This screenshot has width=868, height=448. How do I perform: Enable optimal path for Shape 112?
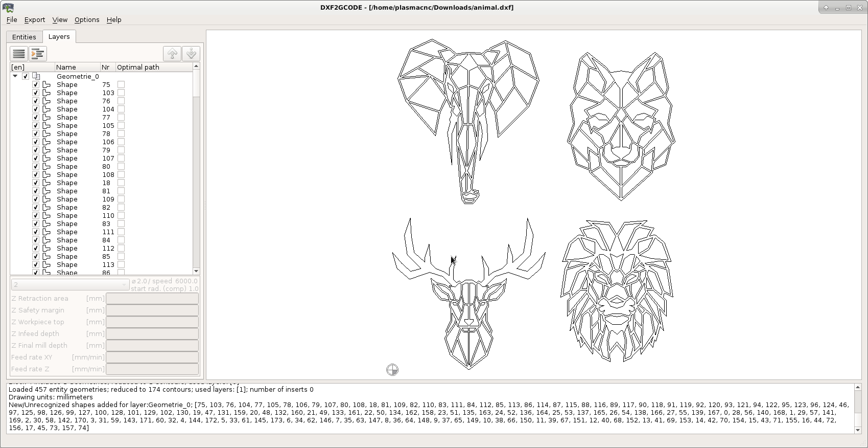click(x=121, y=248)
